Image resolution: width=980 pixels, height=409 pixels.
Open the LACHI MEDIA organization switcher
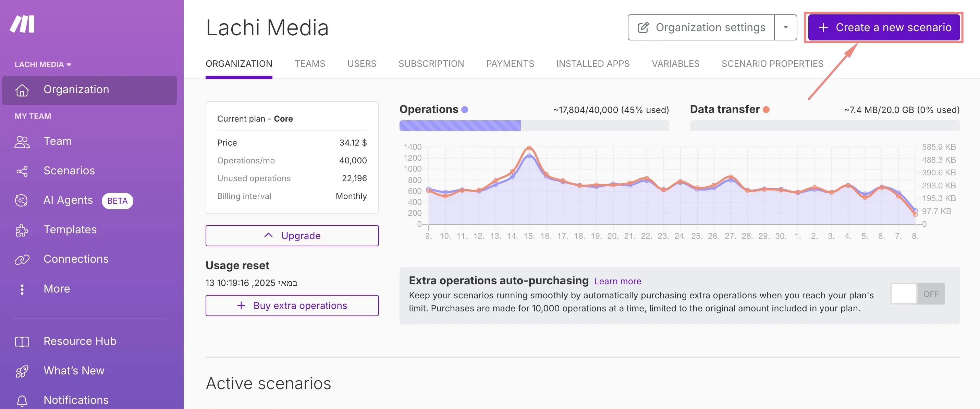43,64
